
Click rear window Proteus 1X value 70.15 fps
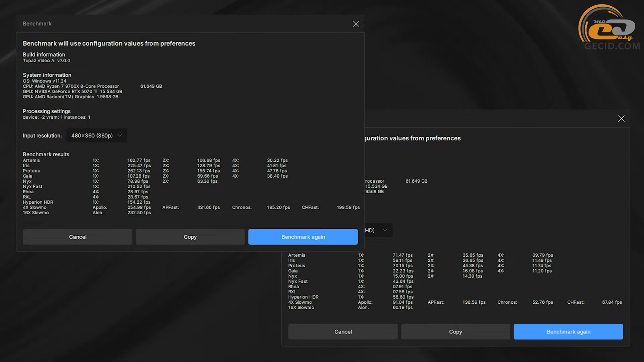(x=402, y=266)
